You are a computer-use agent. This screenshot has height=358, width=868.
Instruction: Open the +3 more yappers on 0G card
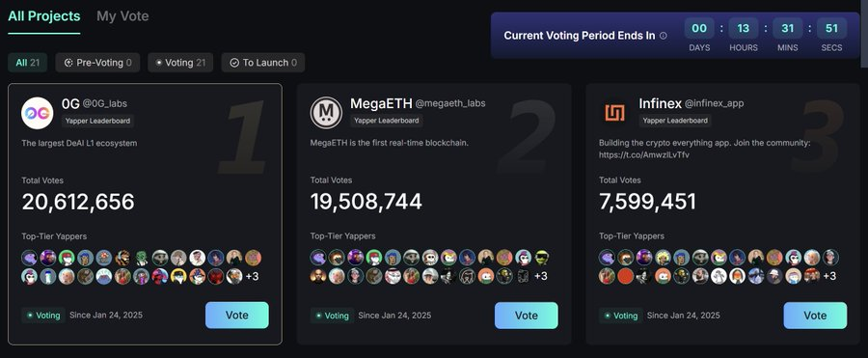252,276
